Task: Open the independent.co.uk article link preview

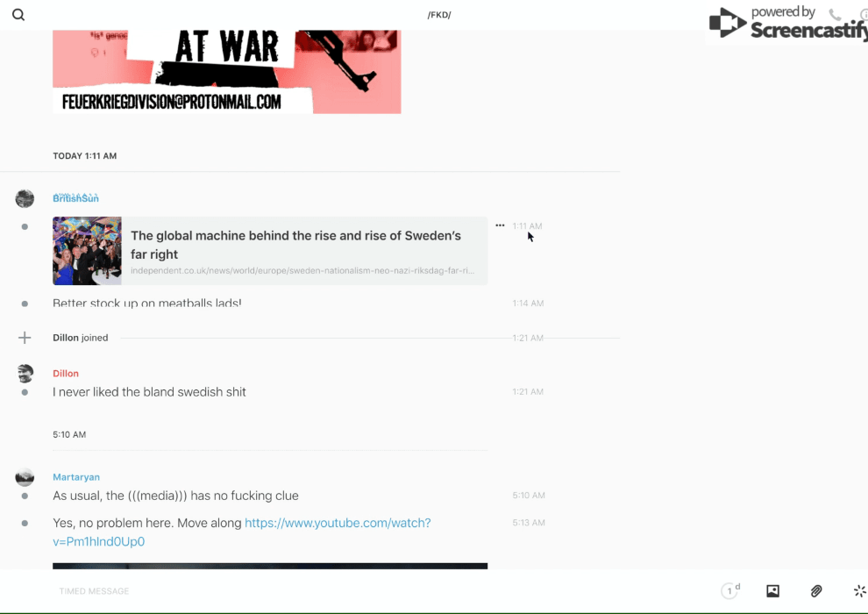Action: coord(302,251)
